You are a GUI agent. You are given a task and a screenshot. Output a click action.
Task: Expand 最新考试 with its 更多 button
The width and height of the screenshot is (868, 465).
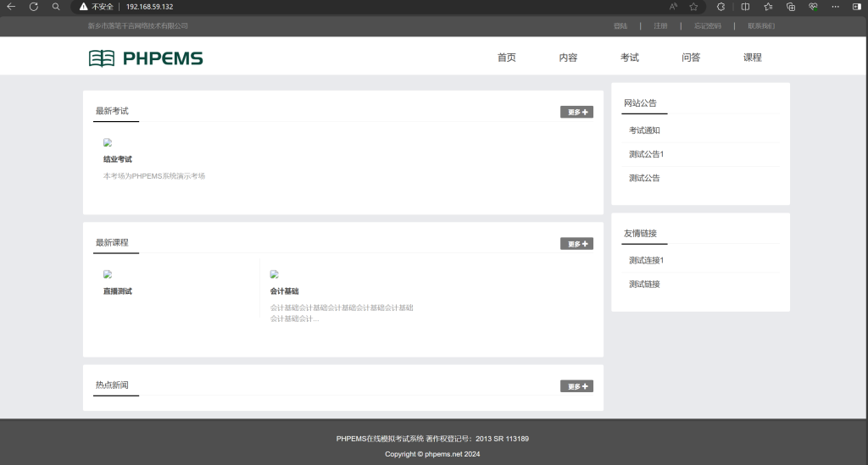576,112
